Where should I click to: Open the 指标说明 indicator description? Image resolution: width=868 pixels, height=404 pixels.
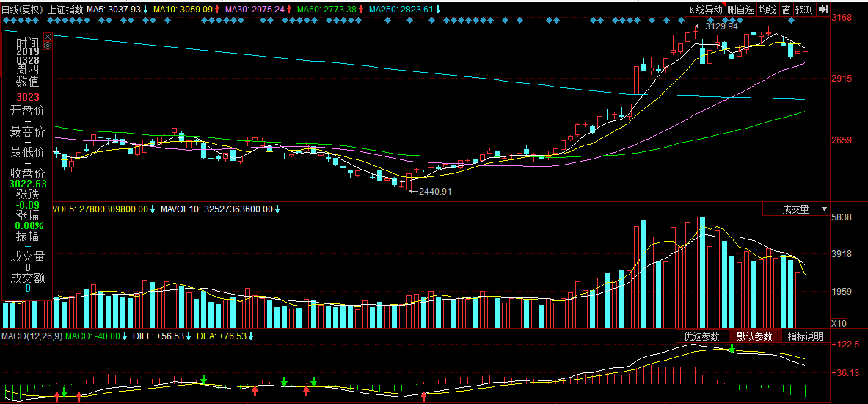point(806,336)
